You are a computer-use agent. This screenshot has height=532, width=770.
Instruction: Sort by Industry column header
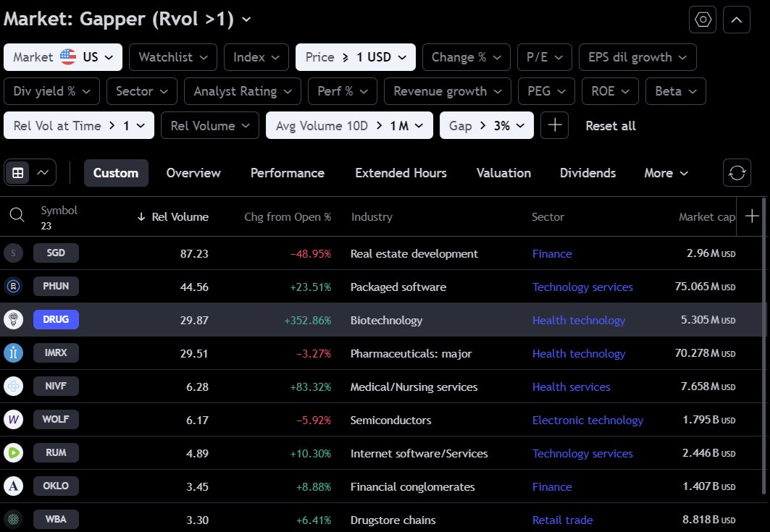coord(372,216)
